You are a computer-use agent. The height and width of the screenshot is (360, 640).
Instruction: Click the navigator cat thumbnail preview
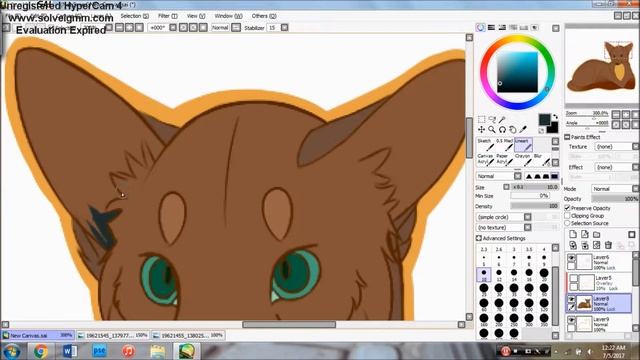click(600, 67)
